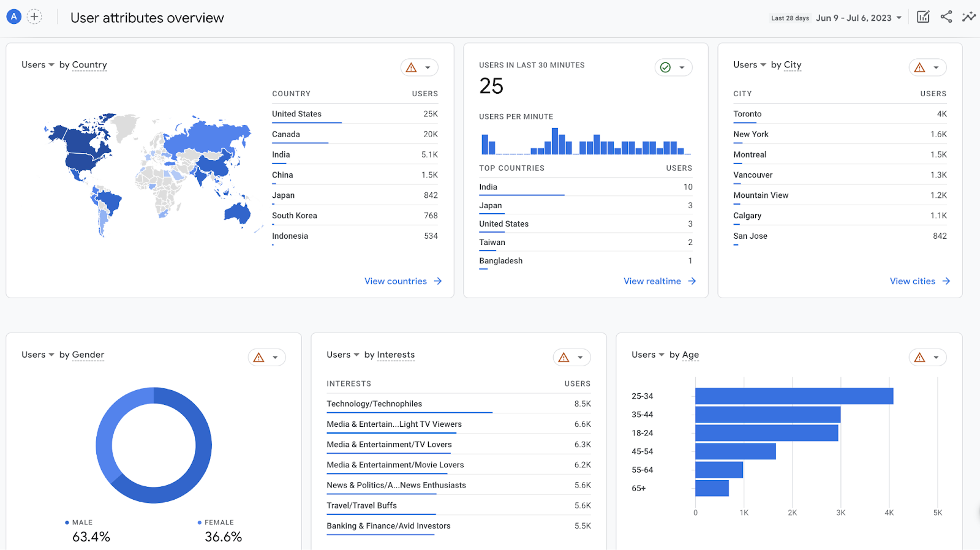The width and height of the screenshot is (980, 550).
Task: Select the 65+ age bar
Action: pyautogui.click(x=712, y=488)
